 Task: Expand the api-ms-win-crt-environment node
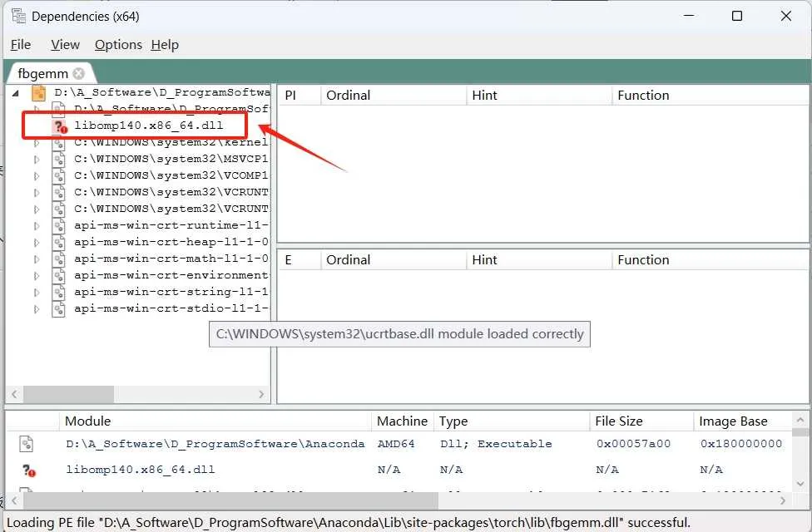tap(37, 275)
